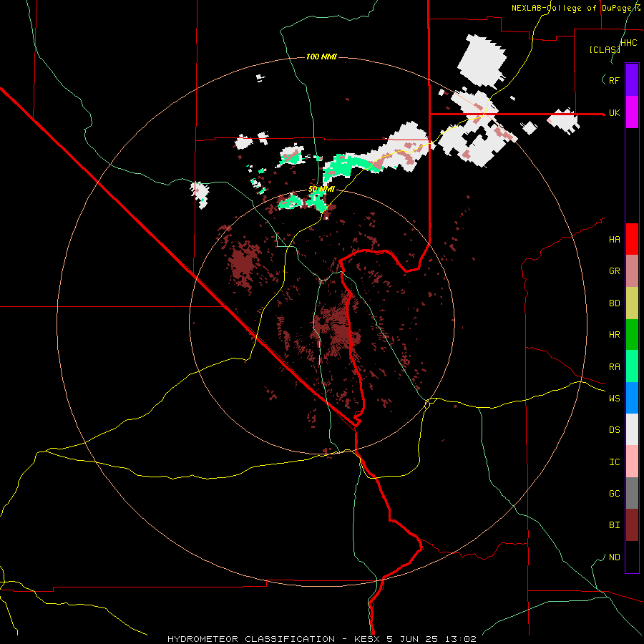Click the ND black legend swatch
Image resolution: width=644 pixels, height=644 pixels.
pos(632,557)
